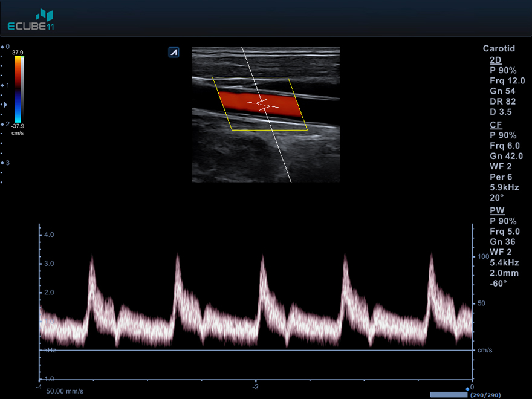Screen dimensions: 532x399
Task: Click the PW angle value -60°
Action: (498, 283)
